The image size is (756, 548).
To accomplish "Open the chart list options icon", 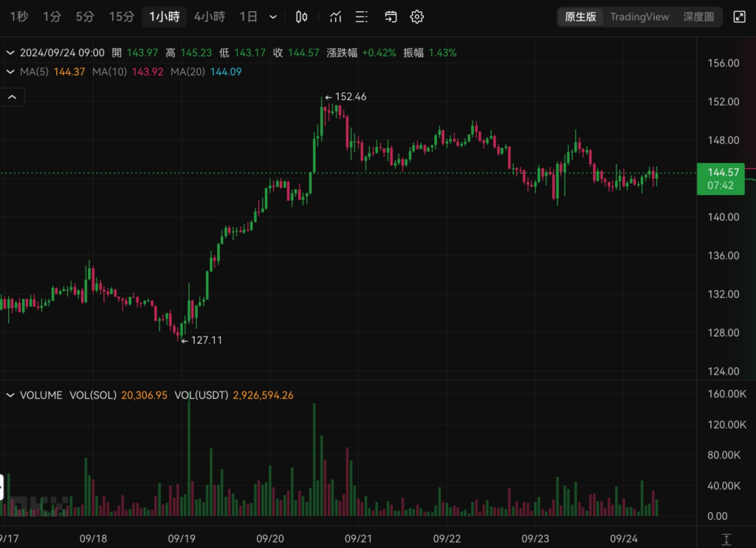I will click(361, 17).
